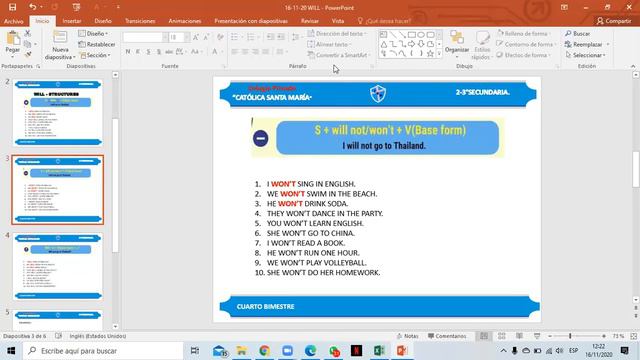Open the Sección dropdown
The height and width of the screenshot is (360, 640).
[96, 55]
